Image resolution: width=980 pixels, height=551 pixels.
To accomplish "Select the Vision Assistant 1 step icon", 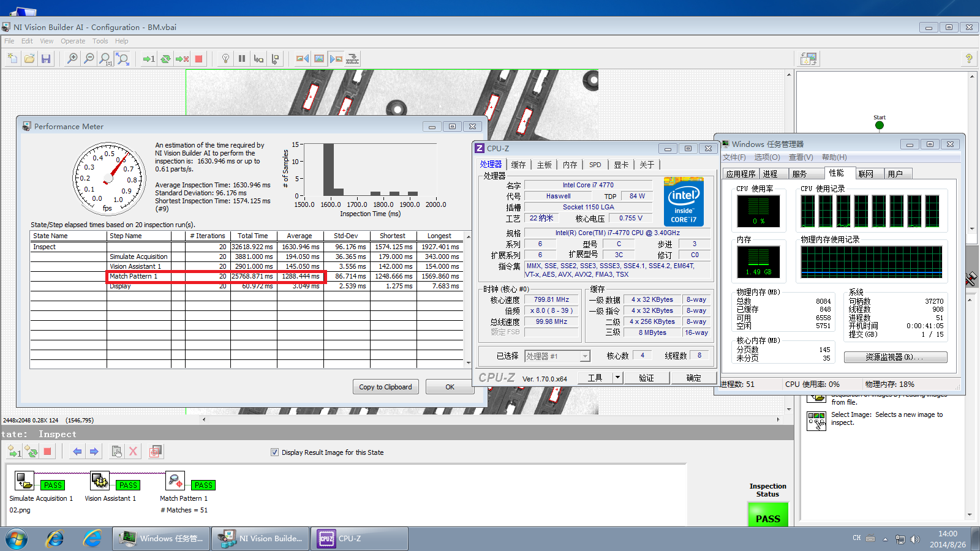I will (100, 481).
